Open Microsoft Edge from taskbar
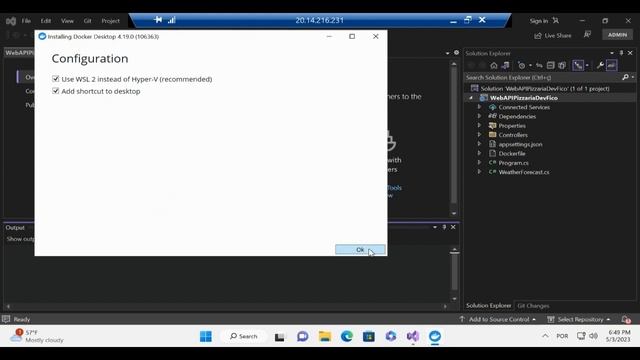640x360 pixels. click(x=347, y=336)
